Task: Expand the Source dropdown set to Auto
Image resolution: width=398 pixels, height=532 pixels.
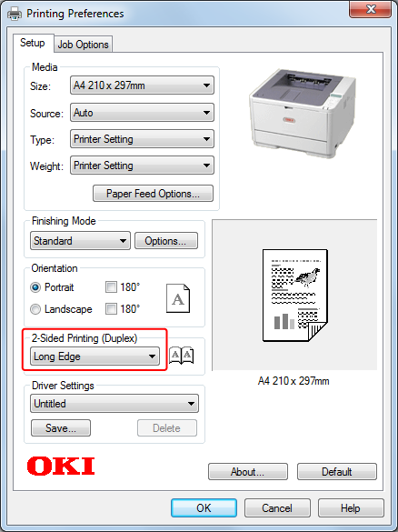Action: [142, 113]
